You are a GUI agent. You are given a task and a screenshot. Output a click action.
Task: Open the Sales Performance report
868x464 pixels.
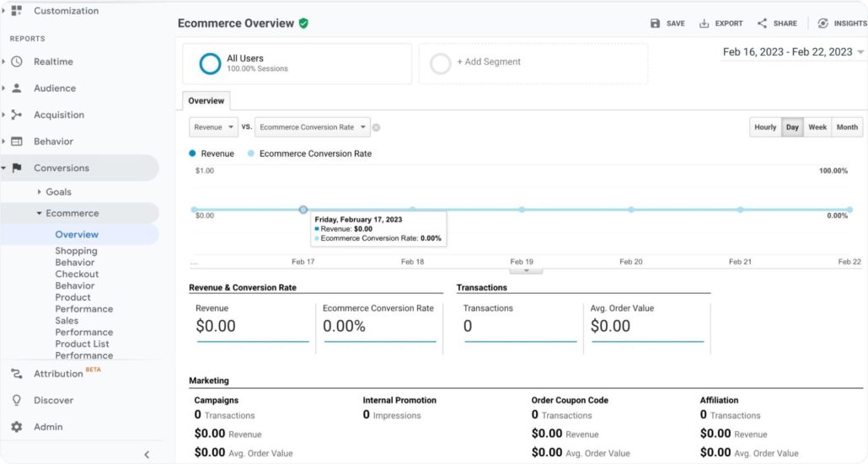tap(83, 326)
